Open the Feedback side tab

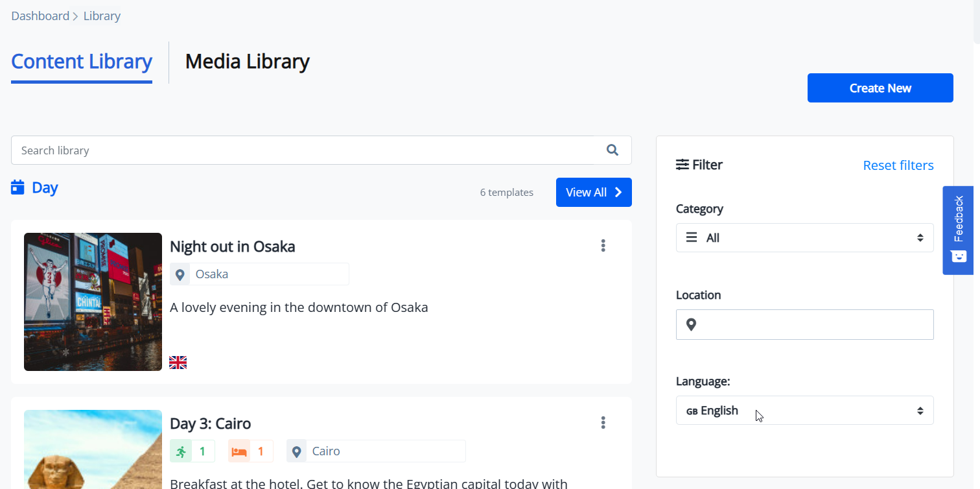pyautogui.click(x=958, y=230)
